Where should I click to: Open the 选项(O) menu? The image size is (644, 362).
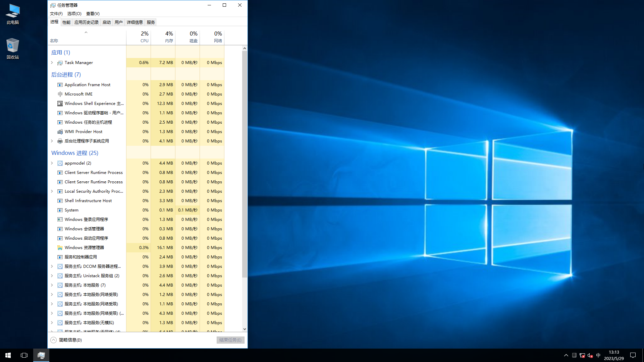[74, 14]
